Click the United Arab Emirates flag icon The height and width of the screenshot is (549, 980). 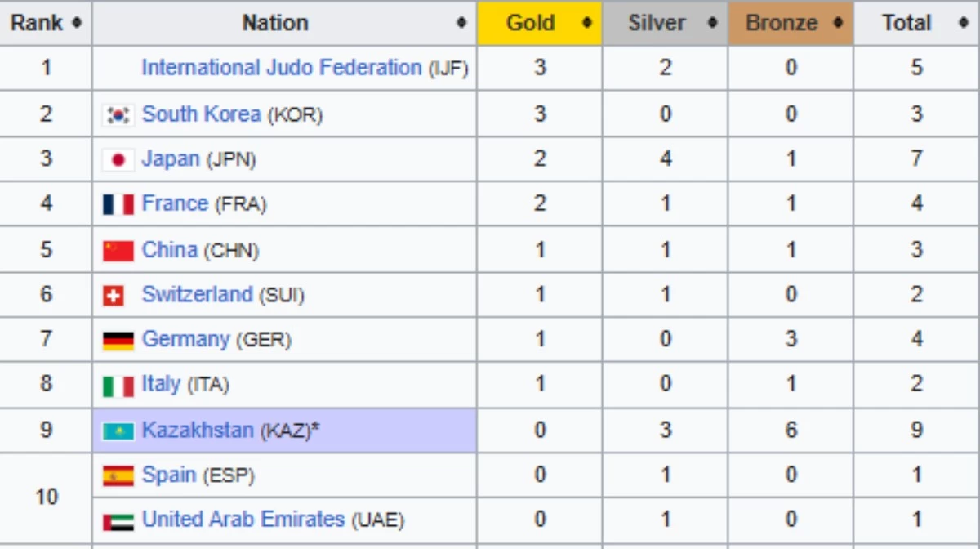[118, 521]
